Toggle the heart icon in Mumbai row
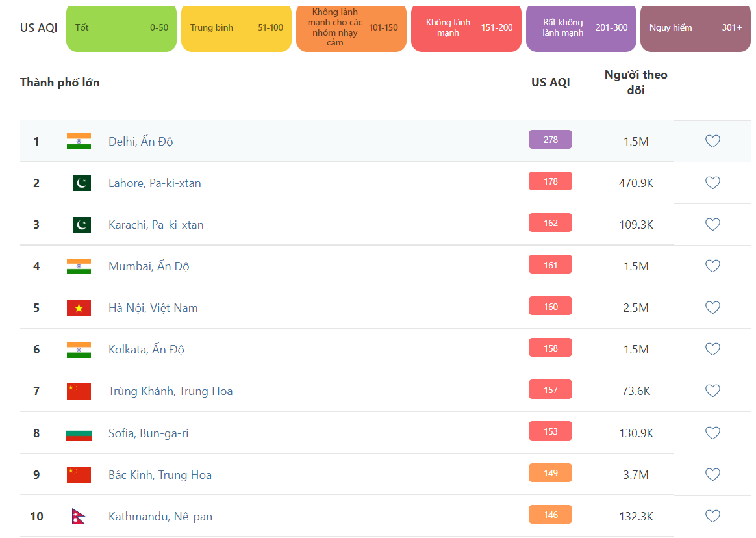756x538 pixels. coord(712,266)
